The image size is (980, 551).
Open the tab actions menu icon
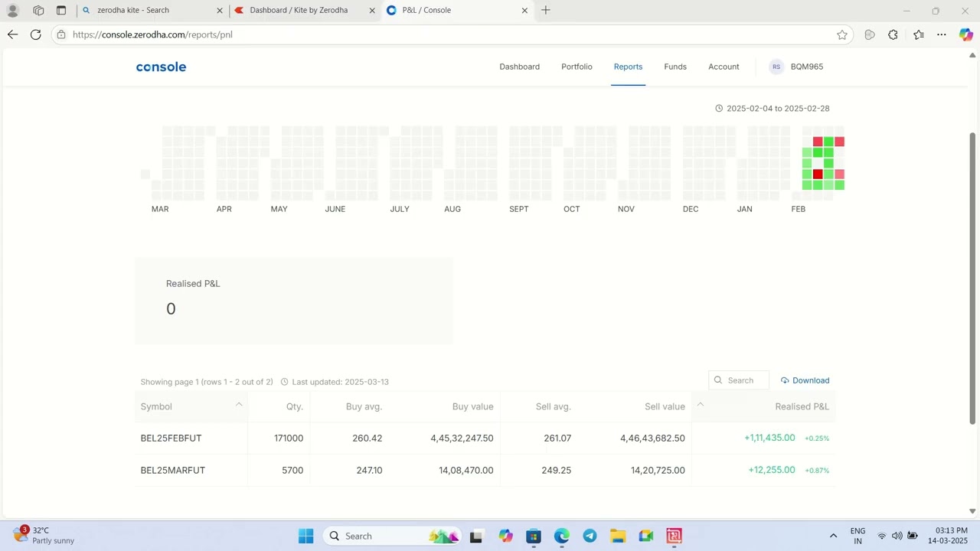[61, 11]
